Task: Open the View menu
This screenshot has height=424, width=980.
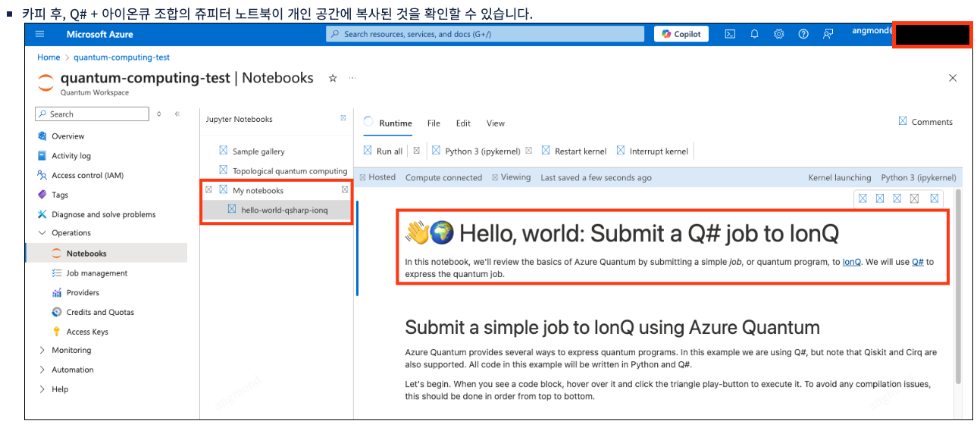Action: click(x=496, y=123)
